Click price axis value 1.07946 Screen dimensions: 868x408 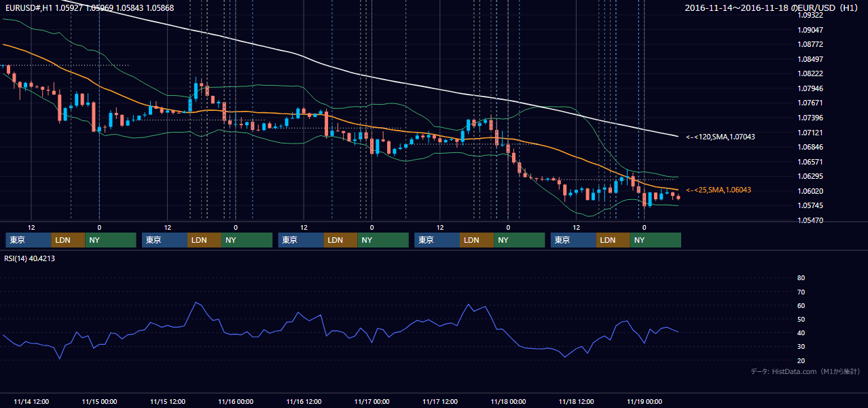[x=810, y=88]
